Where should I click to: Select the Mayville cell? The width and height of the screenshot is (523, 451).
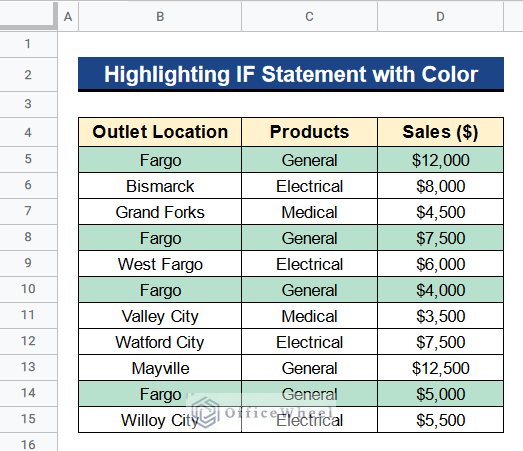click(x=160, y=368)
